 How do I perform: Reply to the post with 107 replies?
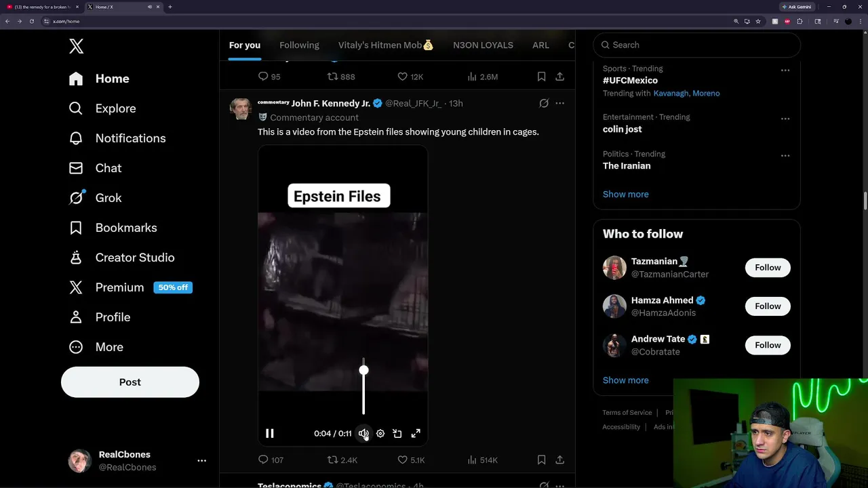[271, 460]
